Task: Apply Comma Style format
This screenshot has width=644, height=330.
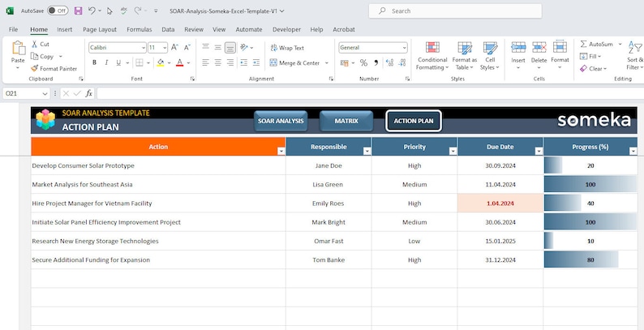Action: point(376,62)
